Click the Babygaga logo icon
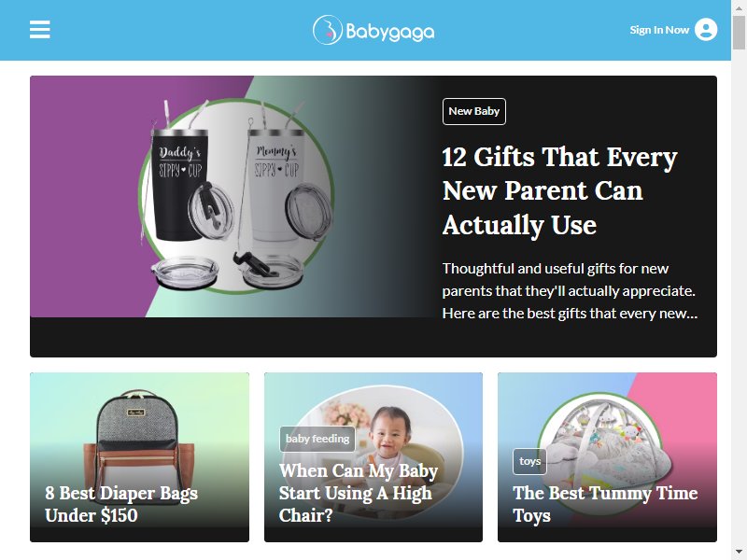This screenshot has height=560, width=747. 328,30
